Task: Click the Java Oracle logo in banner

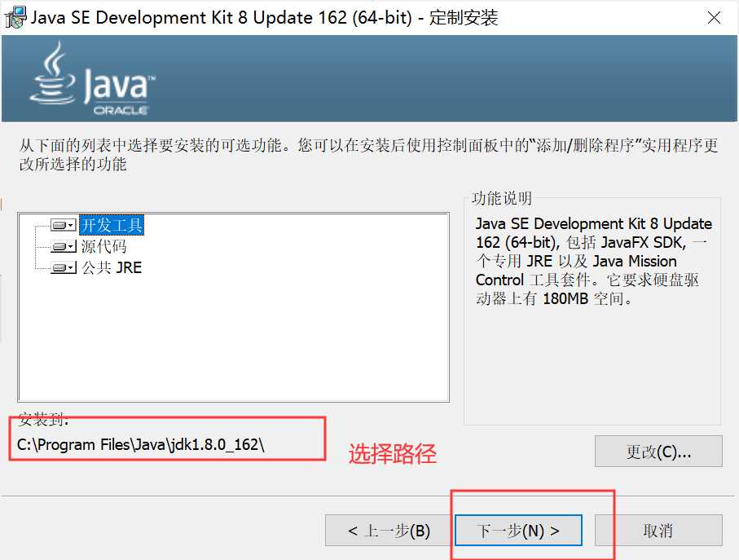Action: point(93,79)
